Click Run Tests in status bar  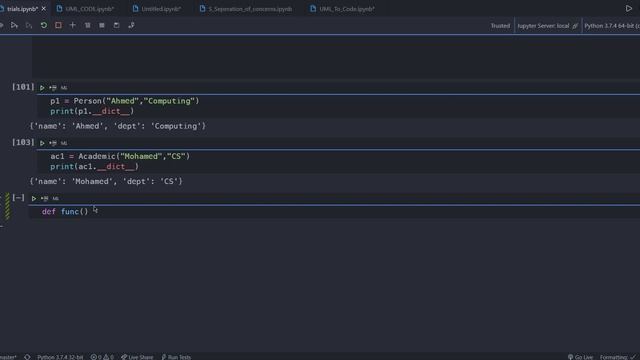pos(176,357)
